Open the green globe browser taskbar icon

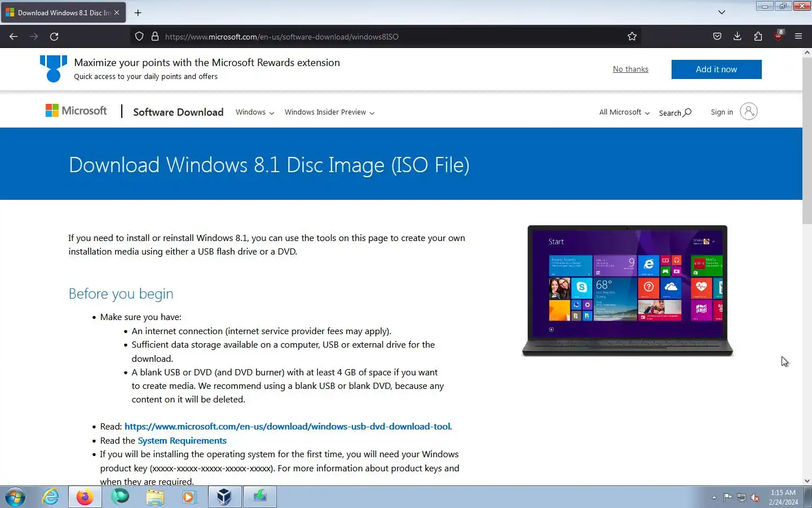120,497
